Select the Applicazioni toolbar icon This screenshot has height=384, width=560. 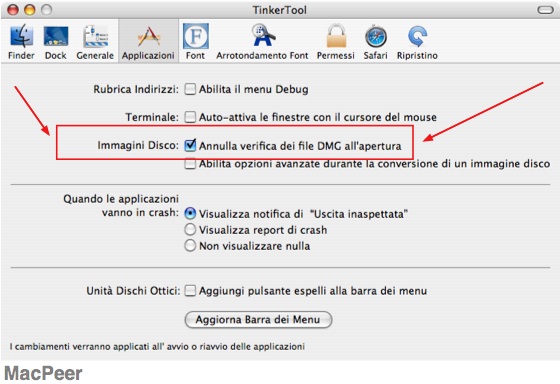pyautogui.click(x=148, y=37)
